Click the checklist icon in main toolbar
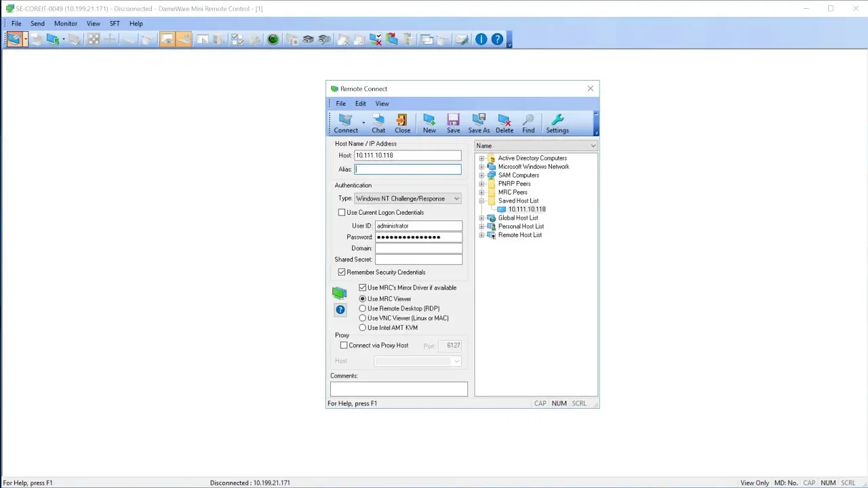 (237, 39)
